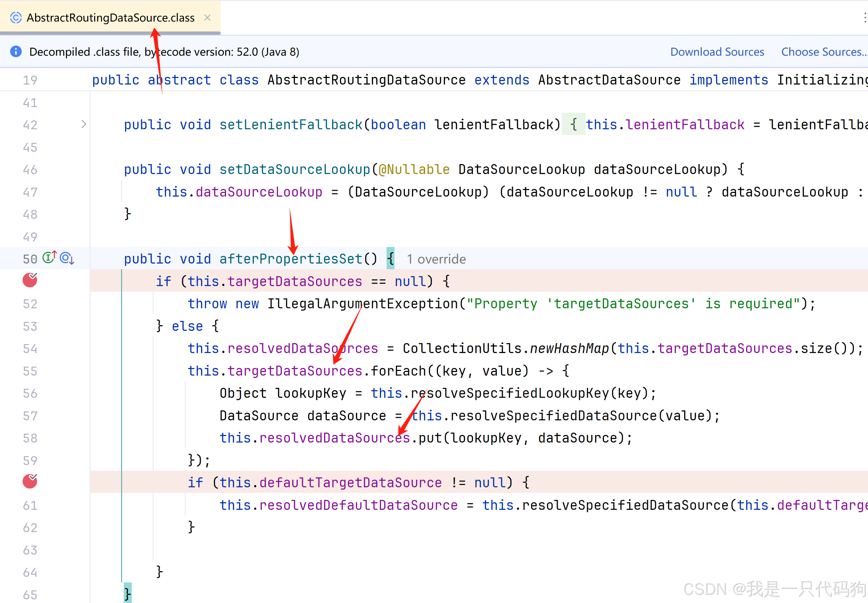The image size is (868, 603).
Task: Click the sticky class declaration line 19
Action: click(366, 80)
